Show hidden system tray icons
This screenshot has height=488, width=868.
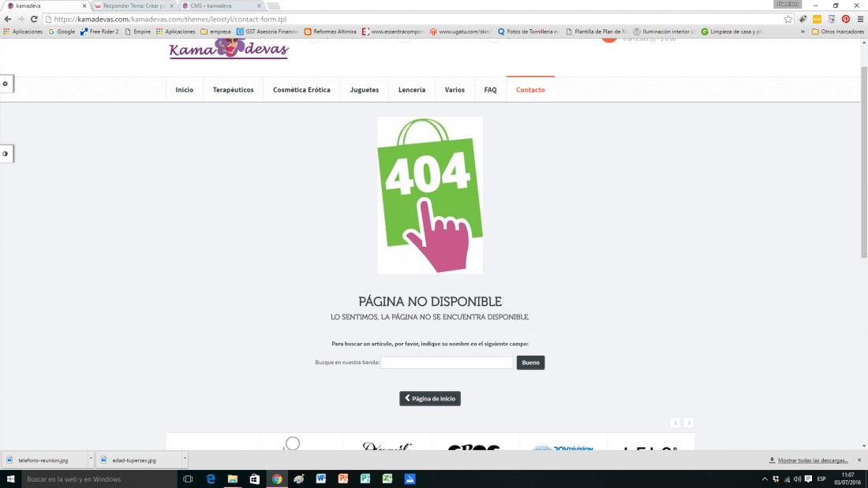pos(765,479)
